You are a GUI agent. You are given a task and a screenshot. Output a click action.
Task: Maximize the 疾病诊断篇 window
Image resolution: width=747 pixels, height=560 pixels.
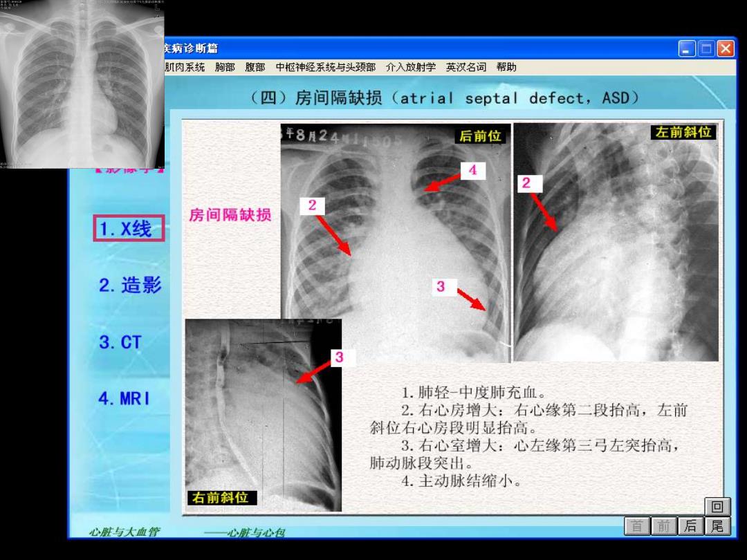tap(706, 48)
